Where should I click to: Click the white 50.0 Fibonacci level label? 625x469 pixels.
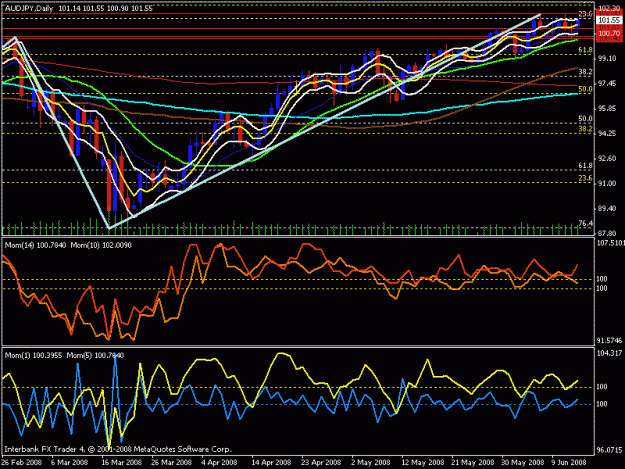point(586,119)
